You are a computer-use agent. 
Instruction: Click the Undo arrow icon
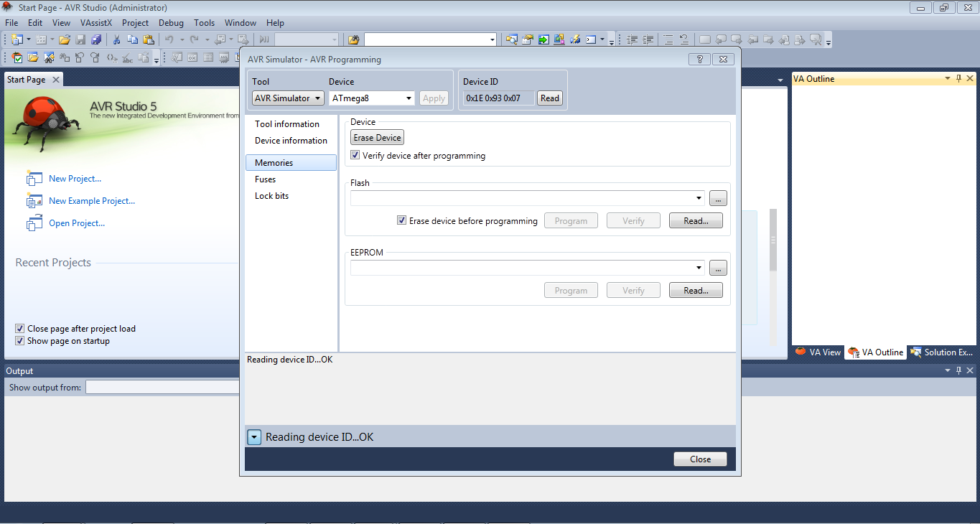169,39
